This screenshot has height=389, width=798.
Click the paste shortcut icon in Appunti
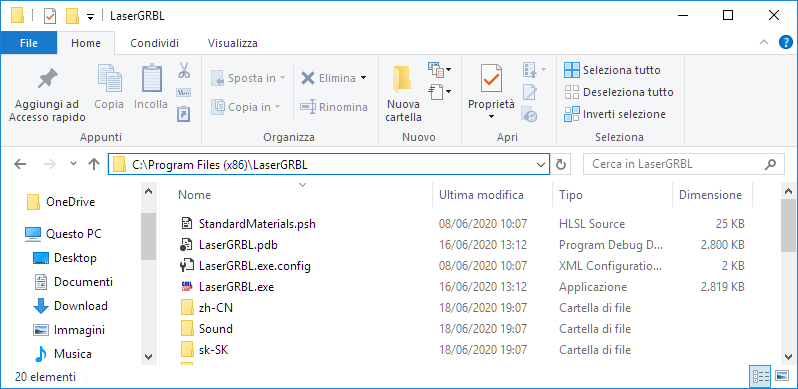pyautogui.click(x=184, y=113)
